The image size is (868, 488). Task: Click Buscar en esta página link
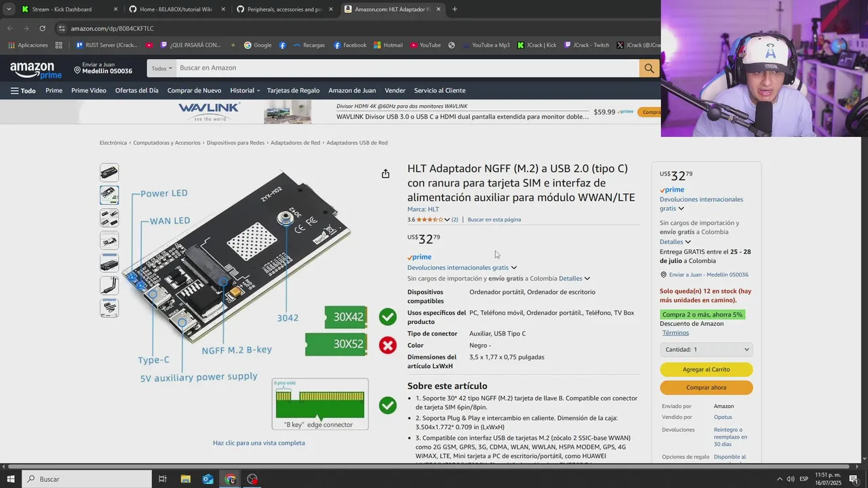click(x=494, y=220)
